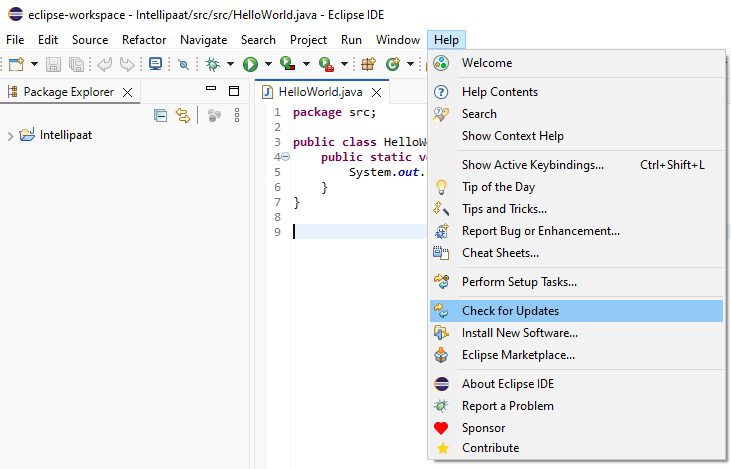This screenshot has height=469, width=731.
Task: Select Report Bug or Enhancement...
Action: click(x=576, y=231)
